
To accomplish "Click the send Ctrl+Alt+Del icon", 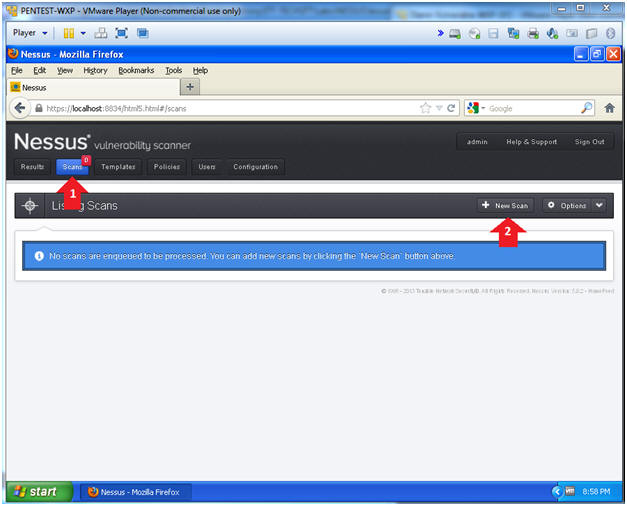I will coord(101,33).
